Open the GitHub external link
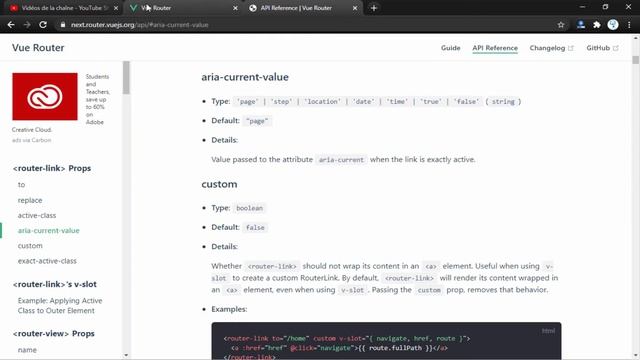The height and width of the screenshot is (360, 640). tap(602, 48)
